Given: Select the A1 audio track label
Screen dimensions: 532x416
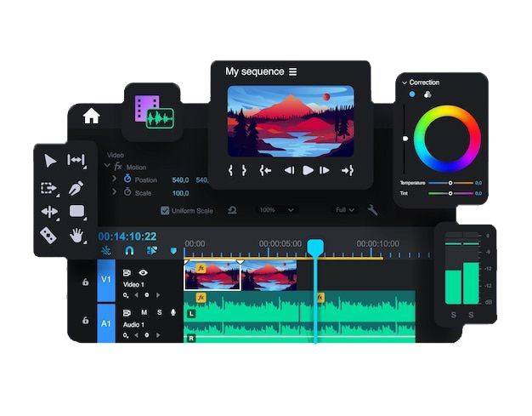Looking at the screenshot, I should click(106, 323).
